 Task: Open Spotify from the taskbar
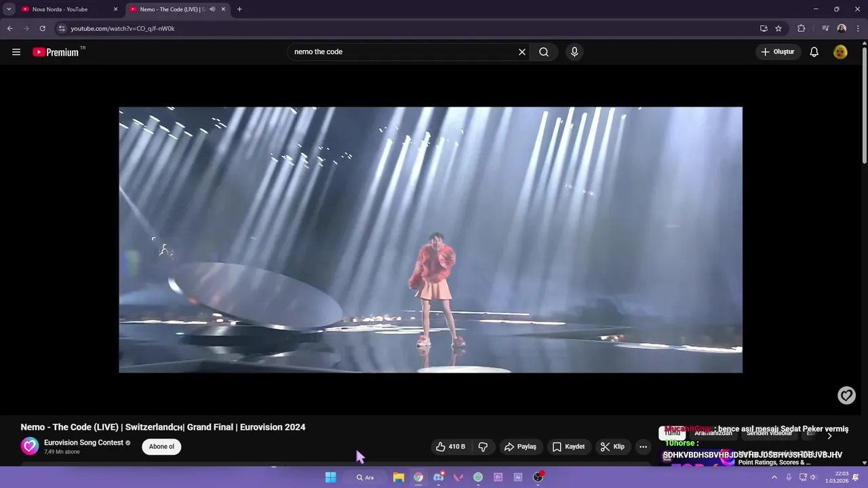tap(478, 477)
